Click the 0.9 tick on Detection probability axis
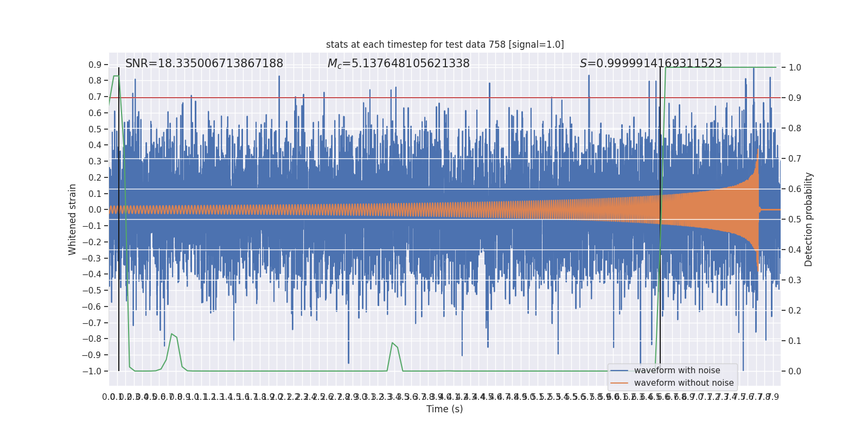Viewport: 868px width, 434px height. [795, 98]
